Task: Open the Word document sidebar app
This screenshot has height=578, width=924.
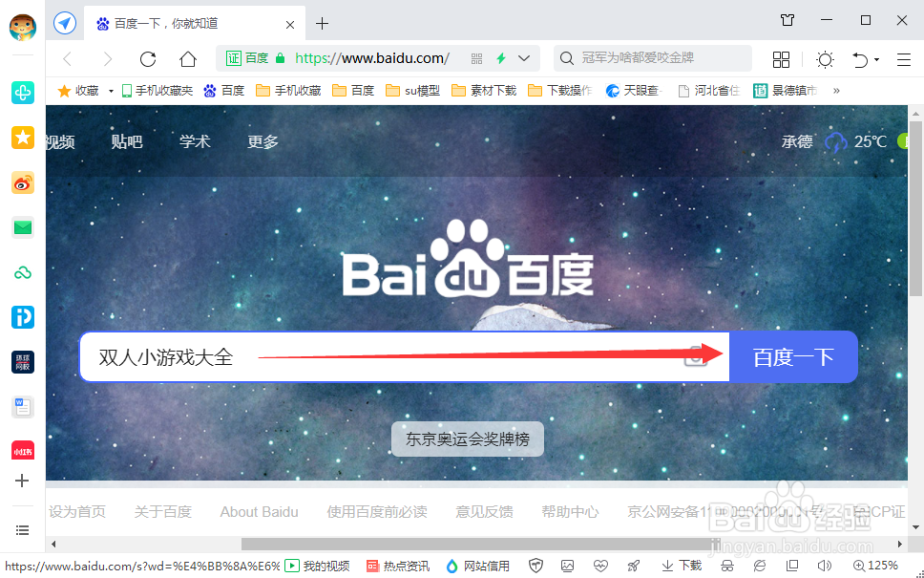Action: (22, 408)
